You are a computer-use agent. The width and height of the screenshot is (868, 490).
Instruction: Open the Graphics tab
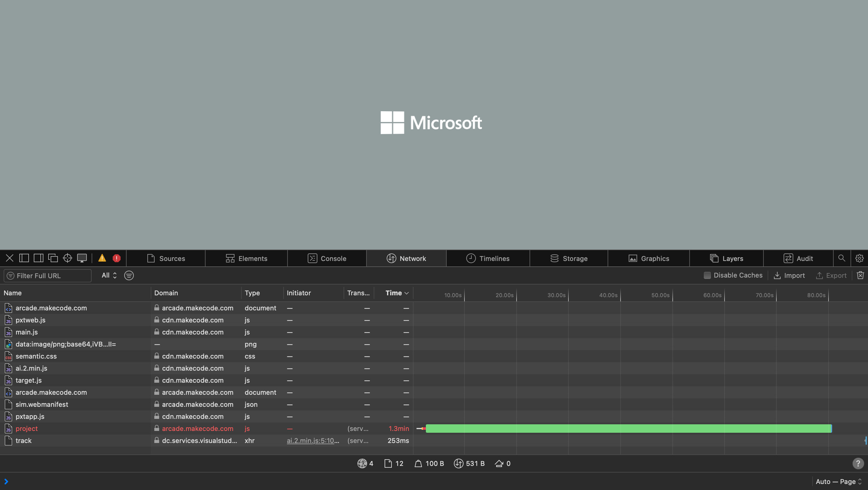click(x=649, y=259)
